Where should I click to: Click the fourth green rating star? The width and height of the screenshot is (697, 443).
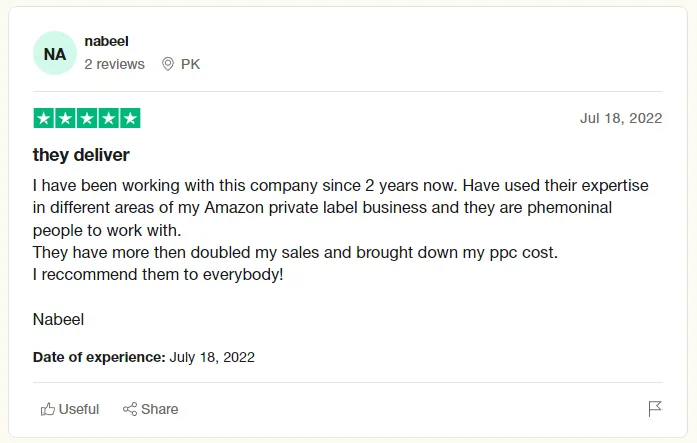click(x=108, y=118)
